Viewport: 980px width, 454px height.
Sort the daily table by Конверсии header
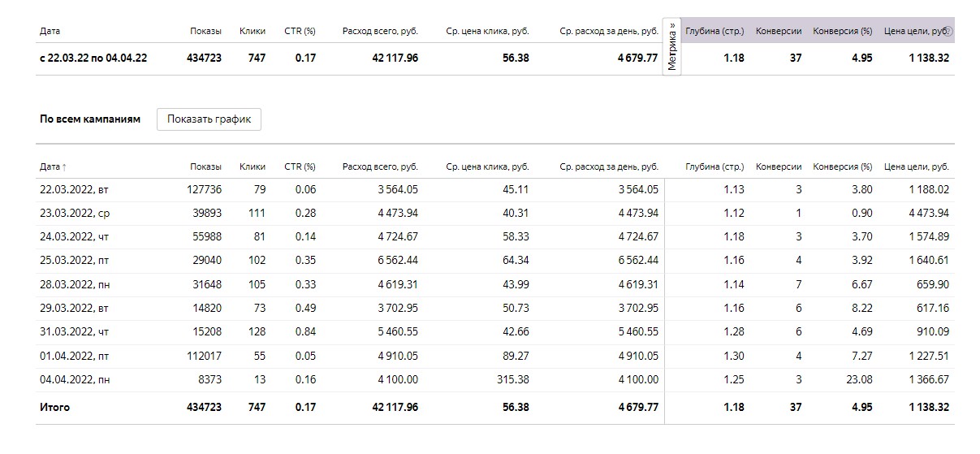[779, 166]
